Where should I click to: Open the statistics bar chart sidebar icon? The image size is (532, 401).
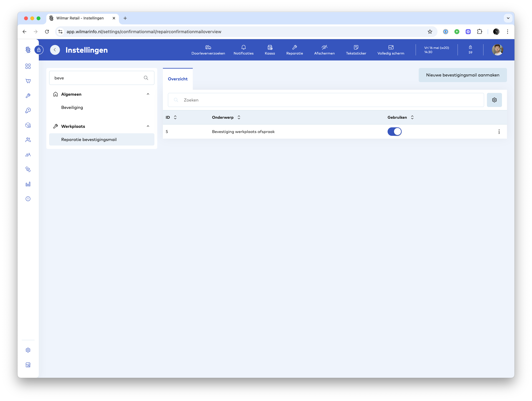(x=28, y=184)
